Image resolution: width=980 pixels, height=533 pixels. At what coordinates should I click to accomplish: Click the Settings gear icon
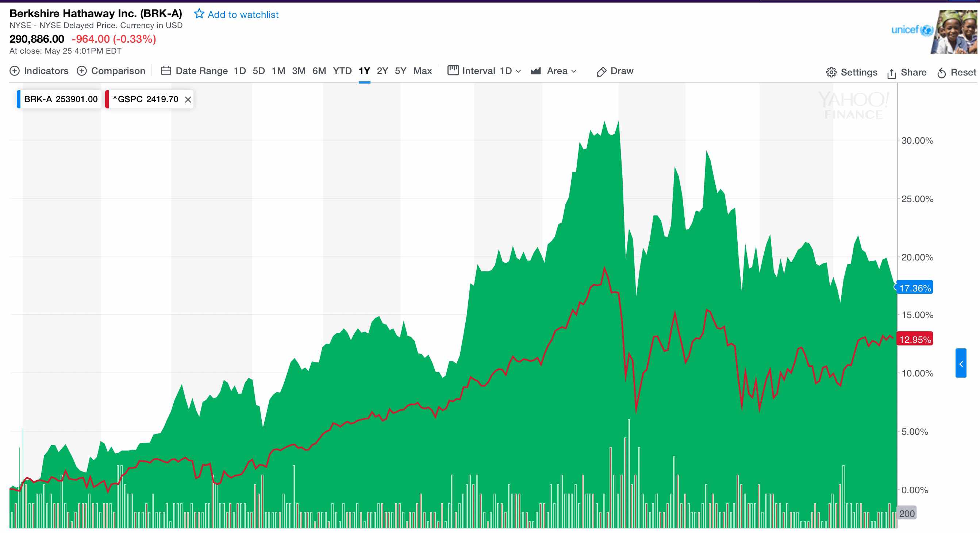[x=831, y=72]
